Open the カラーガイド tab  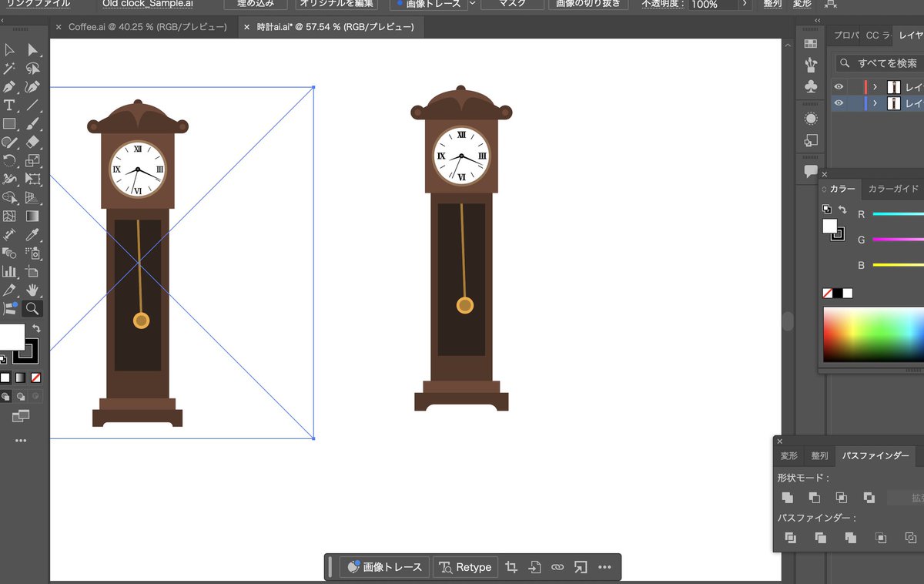point(894,189)
